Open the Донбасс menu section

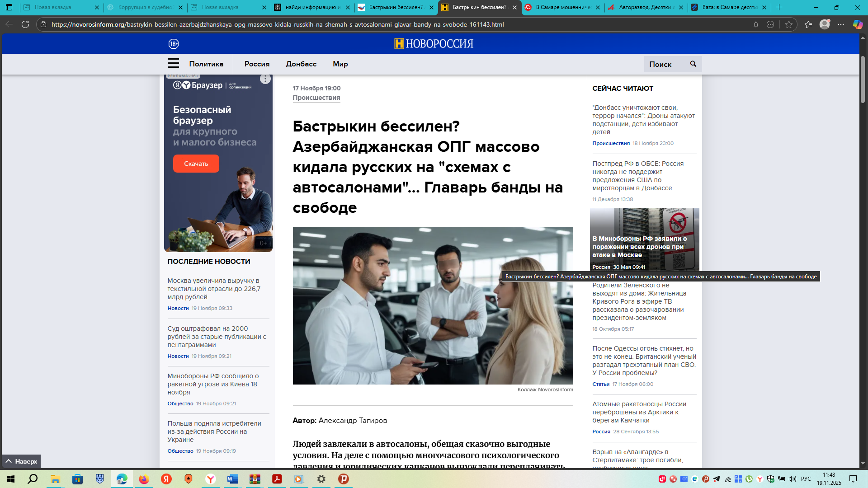tap(301, 64)
